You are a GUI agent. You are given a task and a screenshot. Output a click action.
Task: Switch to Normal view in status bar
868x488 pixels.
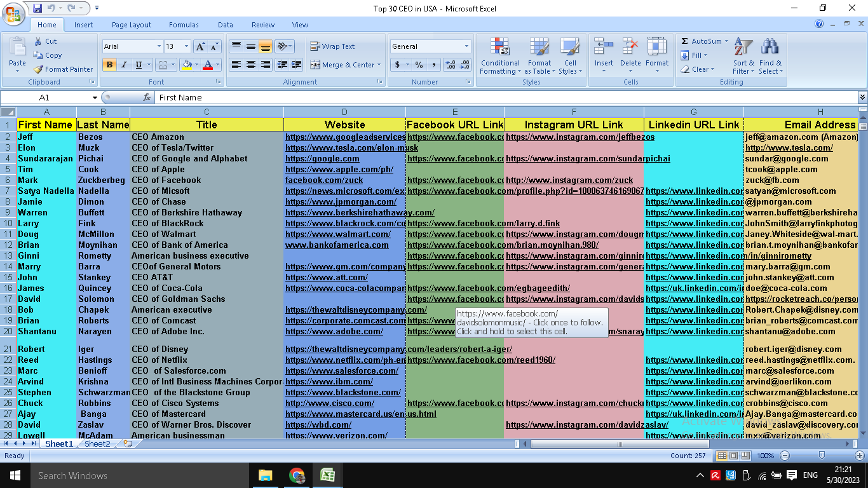point(722,456)
